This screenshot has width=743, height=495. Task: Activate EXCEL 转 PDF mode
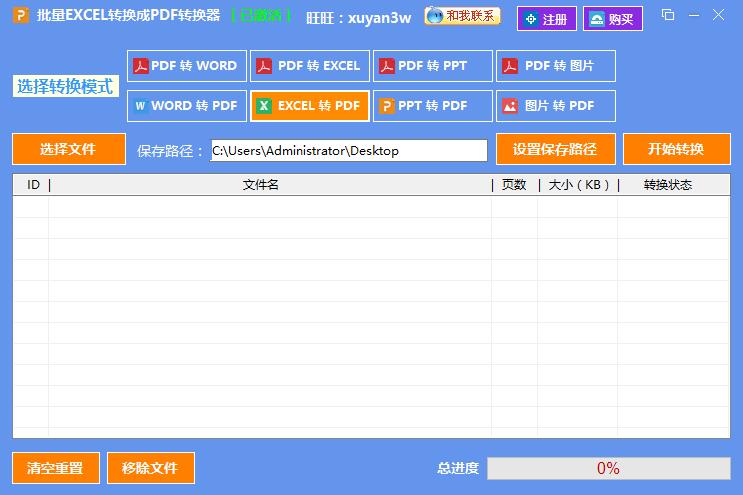point(310,105)
